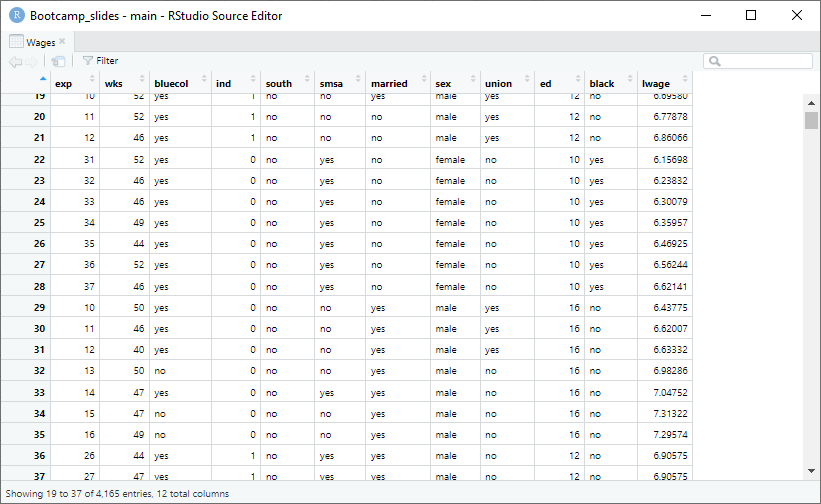Image resolution: width=821 pixels, height=504 pixels.
Task: Close the Wages tab
Action: [x=62, y=42]
